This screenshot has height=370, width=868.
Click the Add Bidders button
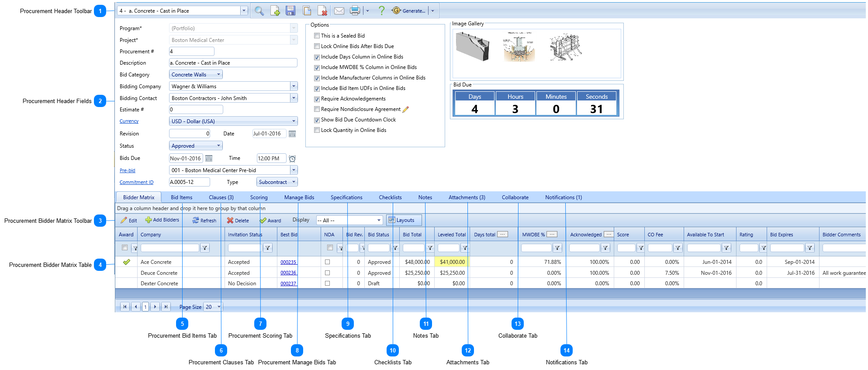pyautogui.click(x=162, y=220)
